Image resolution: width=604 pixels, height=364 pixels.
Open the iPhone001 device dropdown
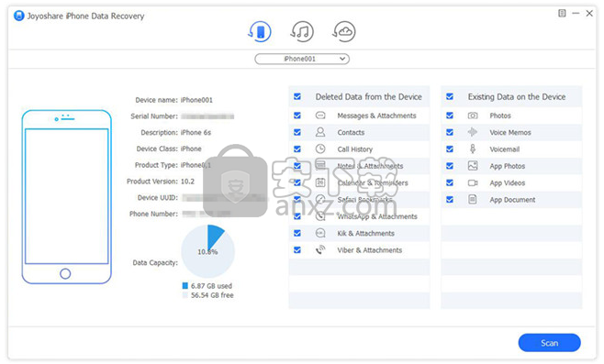tap(302, 59)
